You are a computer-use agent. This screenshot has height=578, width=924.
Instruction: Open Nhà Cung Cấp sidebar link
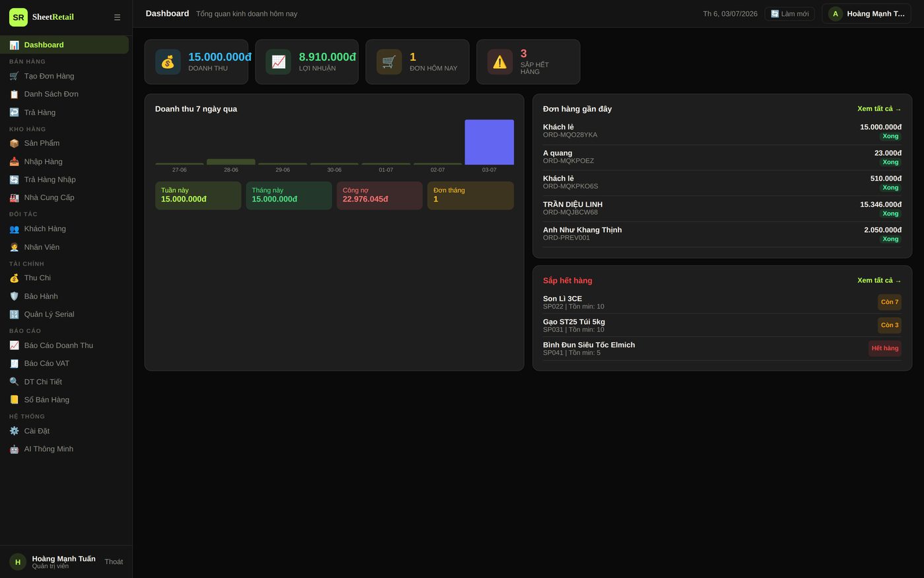point(64,198)
